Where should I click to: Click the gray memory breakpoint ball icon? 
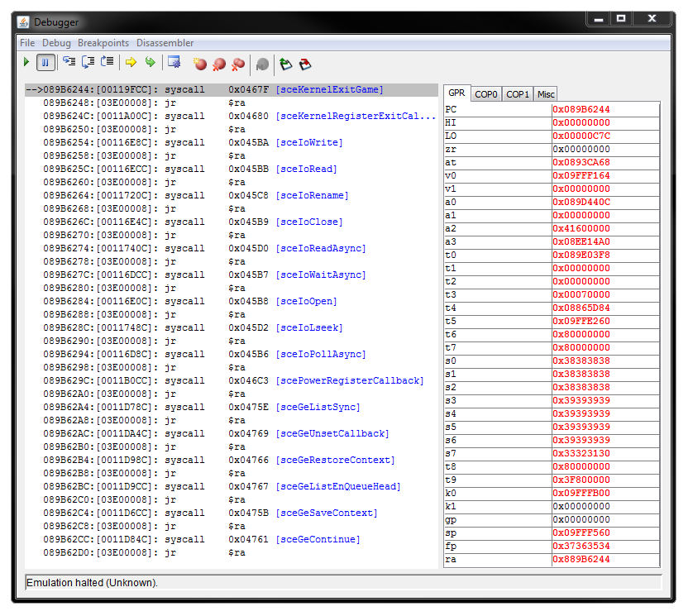(x=262, y=64)
